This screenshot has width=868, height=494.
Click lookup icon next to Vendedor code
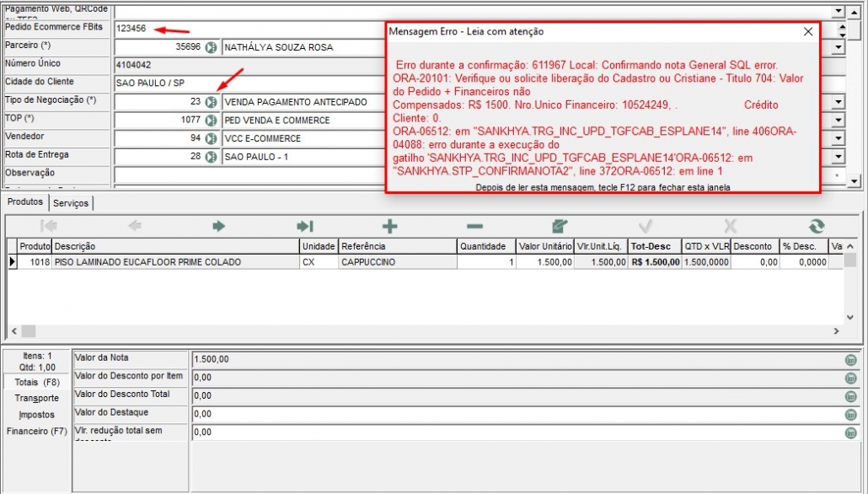click(x=212, y=138)
